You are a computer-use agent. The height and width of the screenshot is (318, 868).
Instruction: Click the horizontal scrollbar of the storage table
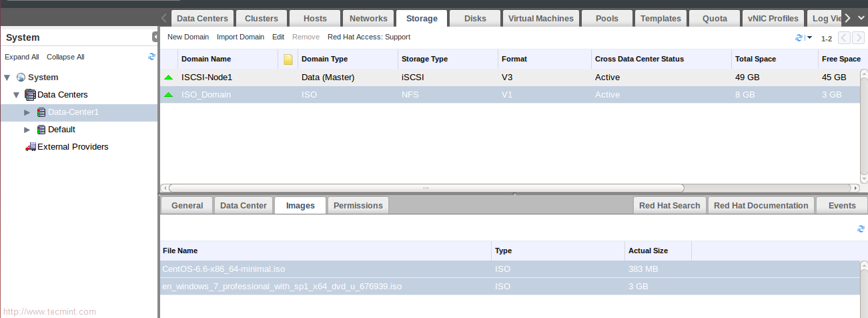[x=427, y=188]
